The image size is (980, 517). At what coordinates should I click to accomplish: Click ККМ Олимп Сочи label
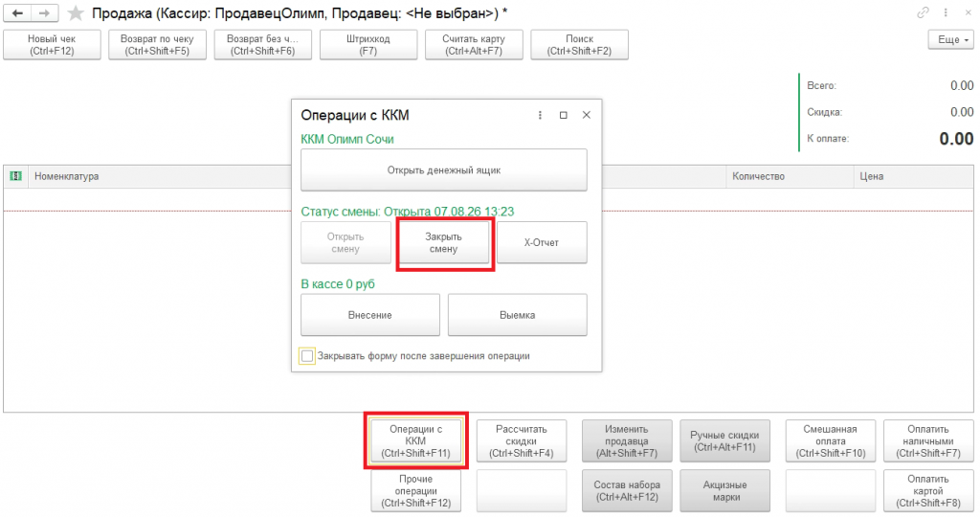[347, 140]
